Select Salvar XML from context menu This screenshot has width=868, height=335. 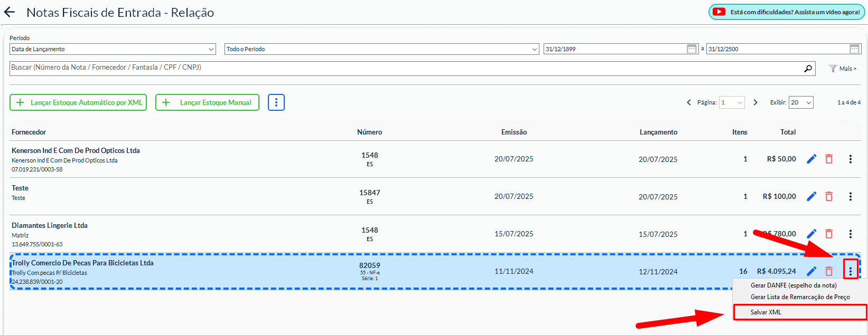pyautogui.click(x=766, y=312)
